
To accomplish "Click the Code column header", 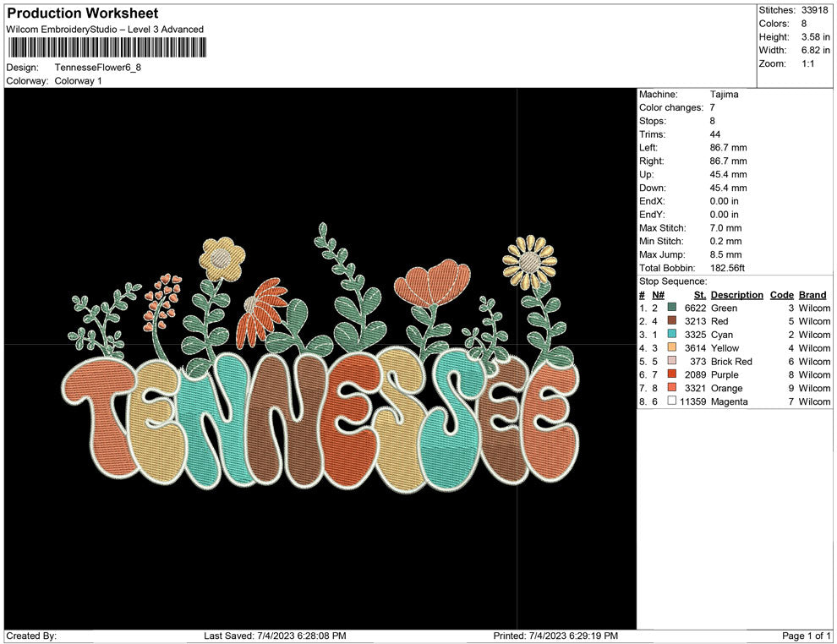I will [781, 295].
